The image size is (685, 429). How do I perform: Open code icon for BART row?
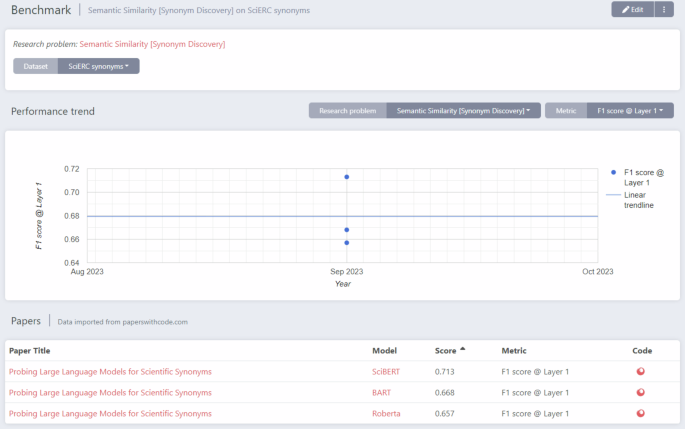coord(641,393)
